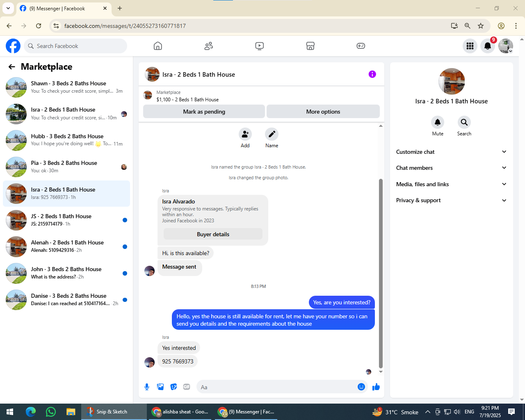The height and width of the screenshot is (420, 525).
Task: Choose a sticker
Action: pyautogui.click(x=174, y=387)
